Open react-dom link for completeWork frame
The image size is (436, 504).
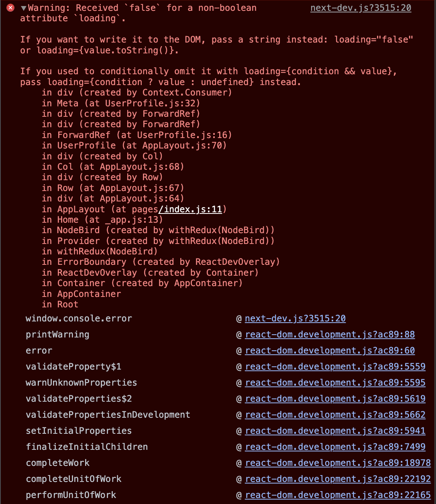point(338,463)
